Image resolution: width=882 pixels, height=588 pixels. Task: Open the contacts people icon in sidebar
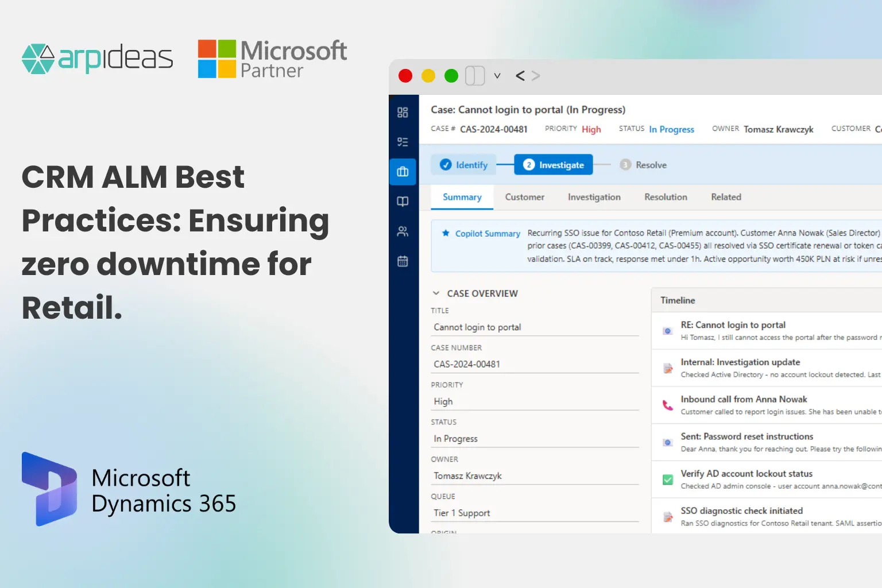pyautogui.click(x=403, y=231)
